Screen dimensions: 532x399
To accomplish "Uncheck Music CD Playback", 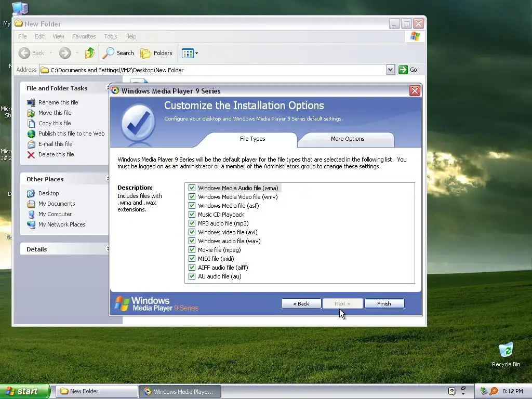I will pyautogui.click(x=192, y=215).
